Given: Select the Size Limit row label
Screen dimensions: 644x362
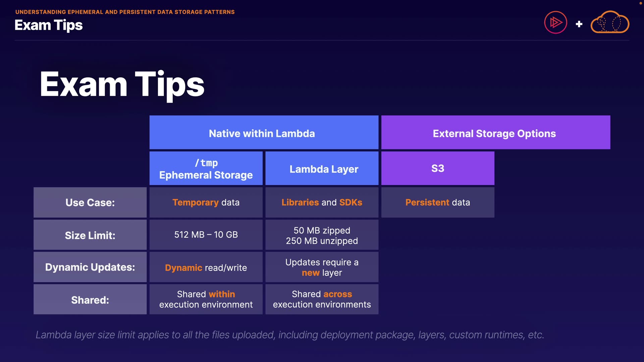Looking at the screenshot, I should point(90,235).
